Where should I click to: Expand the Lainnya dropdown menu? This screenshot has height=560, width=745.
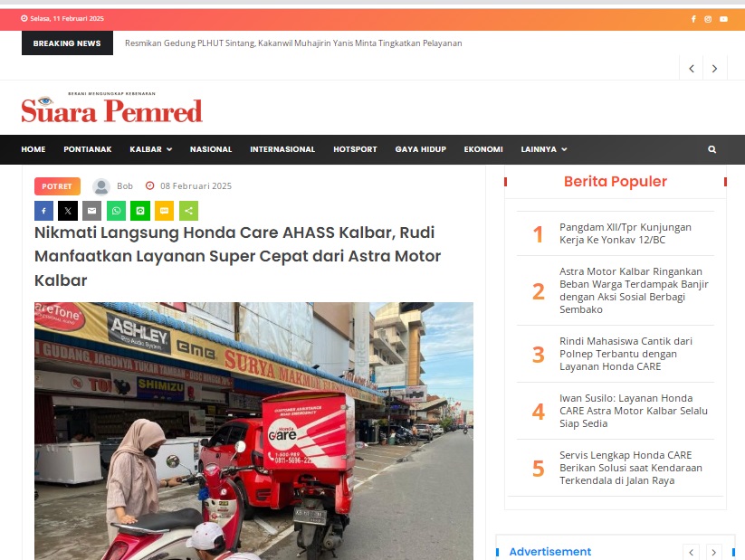(544, 149)
